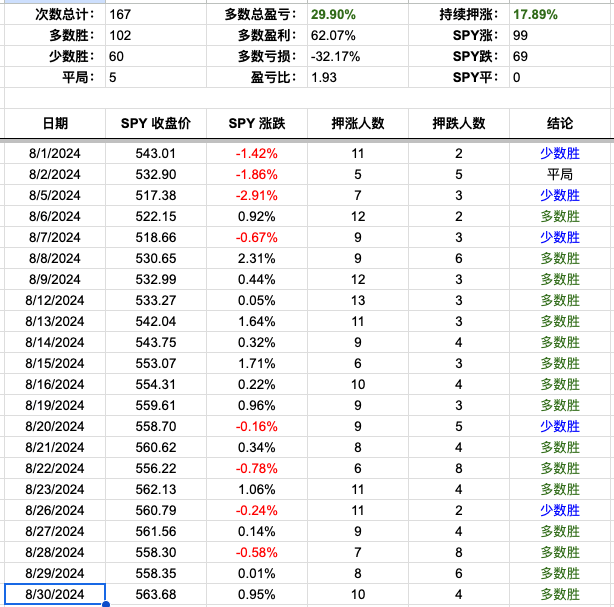614x607 pixels.
Task: Select the date cell 8/5/2024
Action: coord(55,195)
